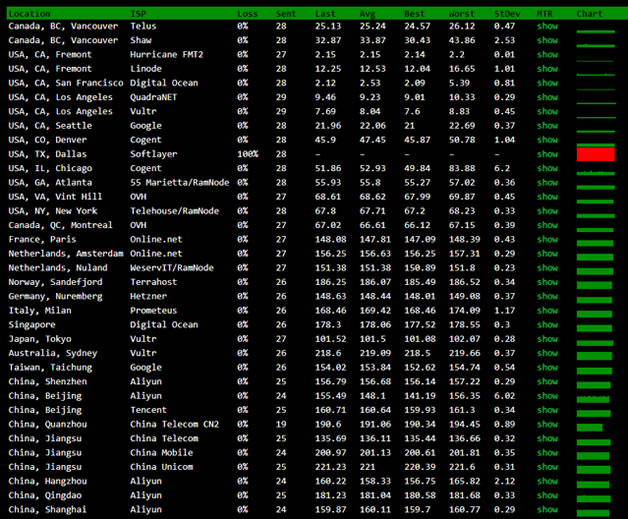Viewport: 628px width, 519px height.
Task: Click the Loss column header
Action: (x=247, y=14)
